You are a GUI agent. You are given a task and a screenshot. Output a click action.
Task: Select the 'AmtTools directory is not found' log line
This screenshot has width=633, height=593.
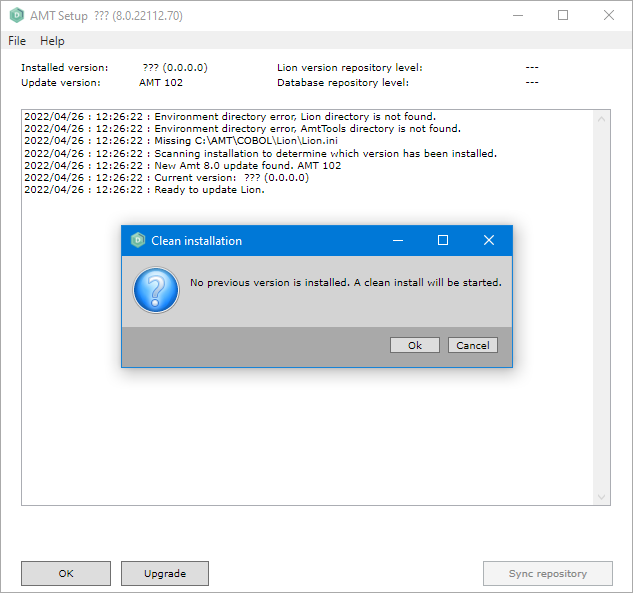point(242,129)
